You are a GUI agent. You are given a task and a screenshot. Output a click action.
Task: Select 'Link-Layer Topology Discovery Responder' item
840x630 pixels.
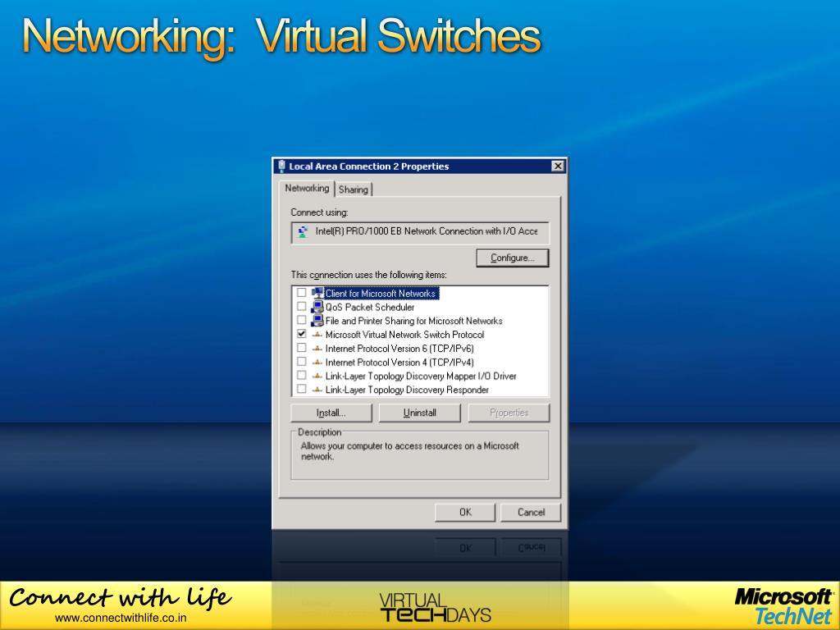[407, 390]
